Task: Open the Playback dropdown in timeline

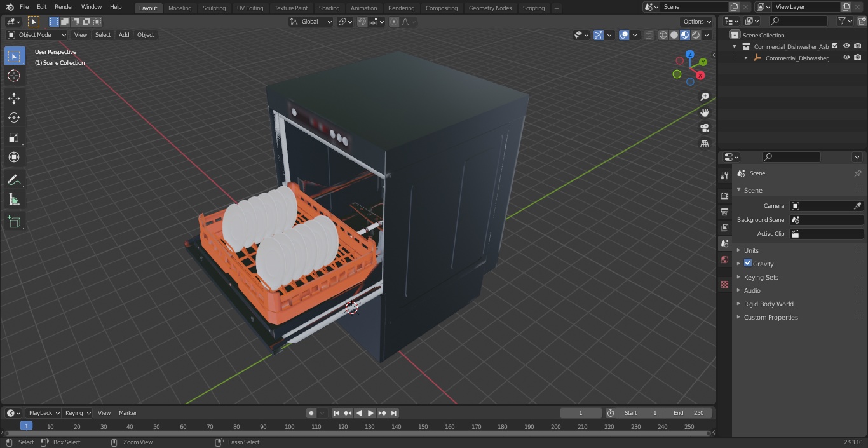Action: (43, 413)
